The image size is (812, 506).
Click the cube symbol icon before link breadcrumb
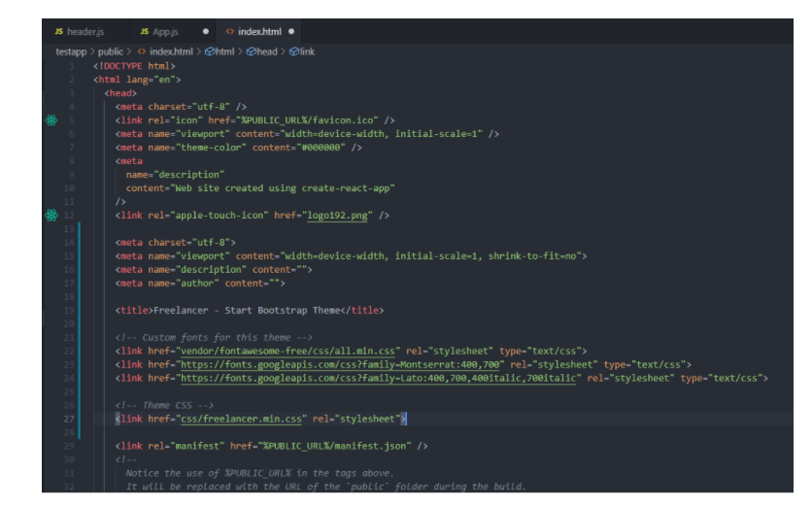(294, 51)
